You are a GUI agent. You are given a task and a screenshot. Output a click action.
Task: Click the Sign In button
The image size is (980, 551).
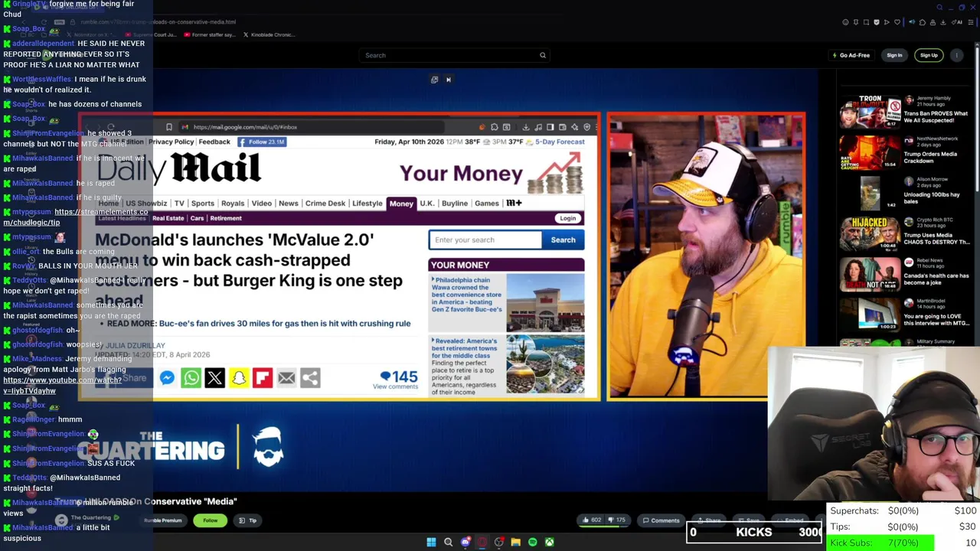click(894, 55)
